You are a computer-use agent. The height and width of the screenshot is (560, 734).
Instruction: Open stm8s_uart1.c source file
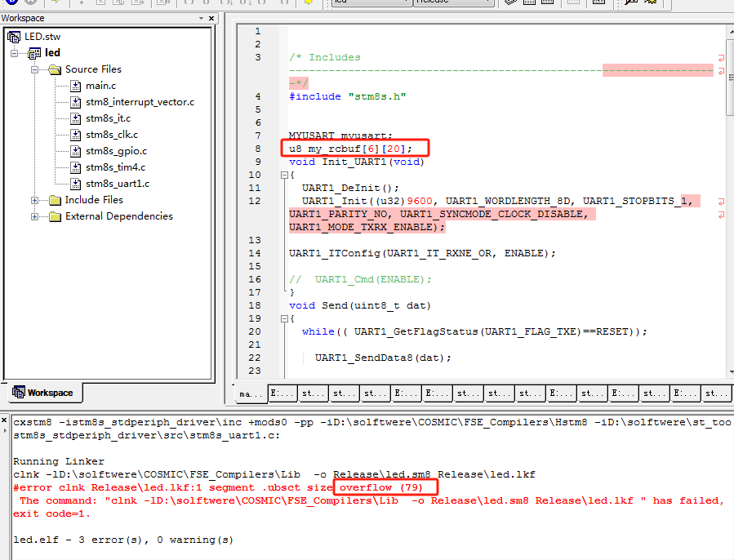tap(118, 184)
